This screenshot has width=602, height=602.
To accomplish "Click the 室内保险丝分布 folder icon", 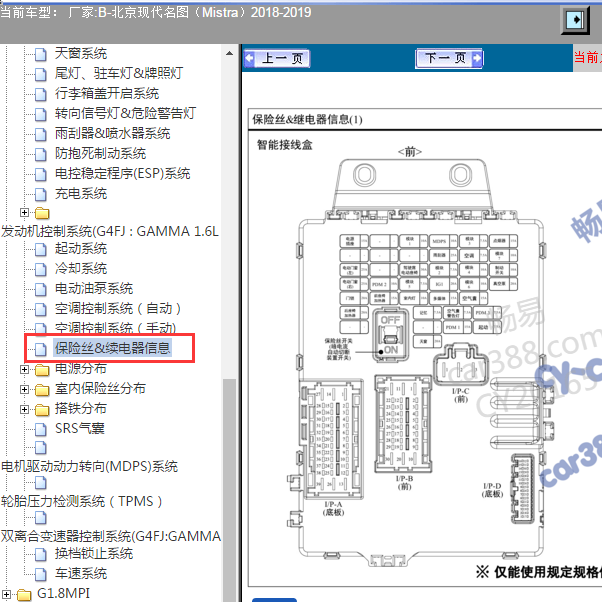I will [42, 390].
